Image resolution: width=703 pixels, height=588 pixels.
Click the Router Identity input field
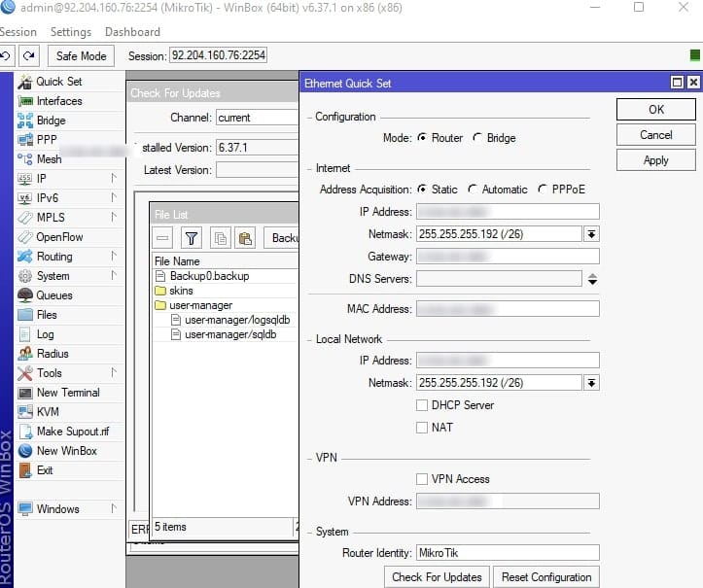click(507, 553)
